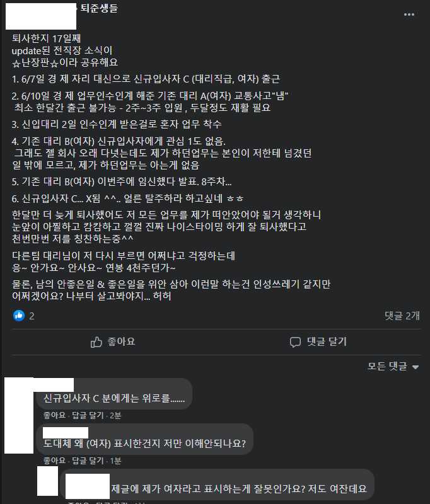Click the 댓글 2개 comment count
Screen dimensions: 430x504
402,316
